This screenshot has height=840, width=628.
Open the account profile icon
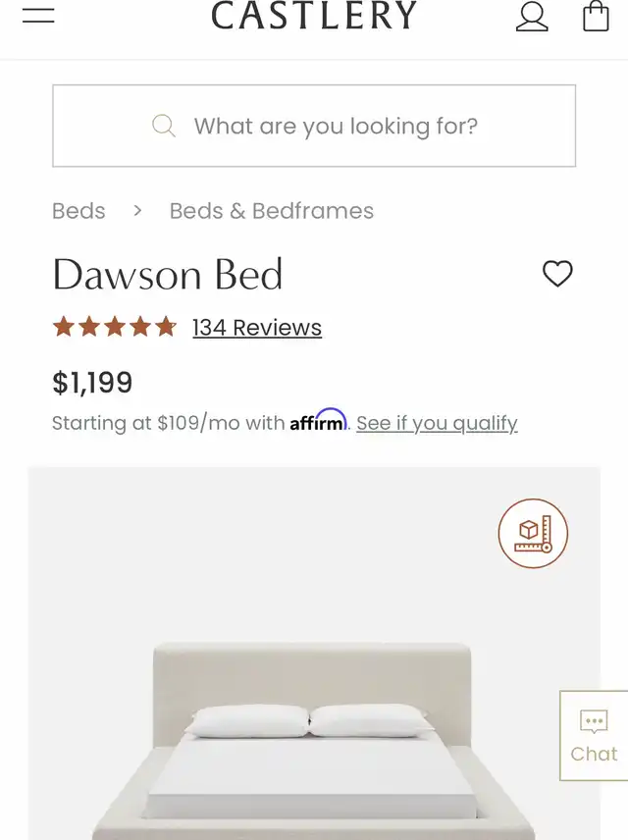pyautogui.click(x=532, y=17)
